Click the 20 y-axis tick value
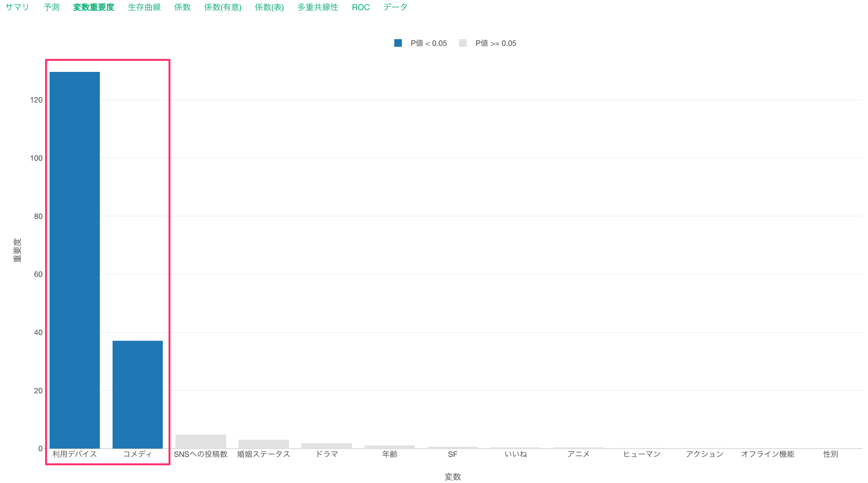The height and width of the screenshot is (483, 868). 38,391
